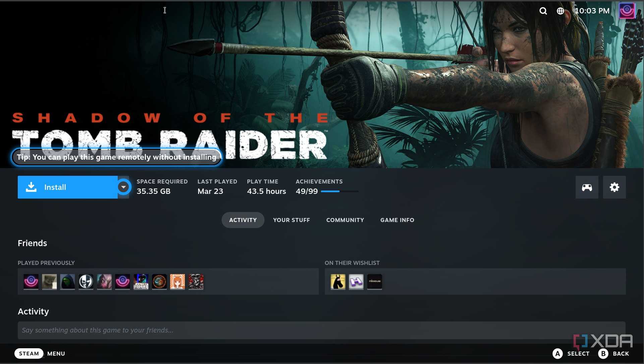Select the nixeus wishlist avatar
Screen dimensions: 644x364
click(x=374, y=282)
